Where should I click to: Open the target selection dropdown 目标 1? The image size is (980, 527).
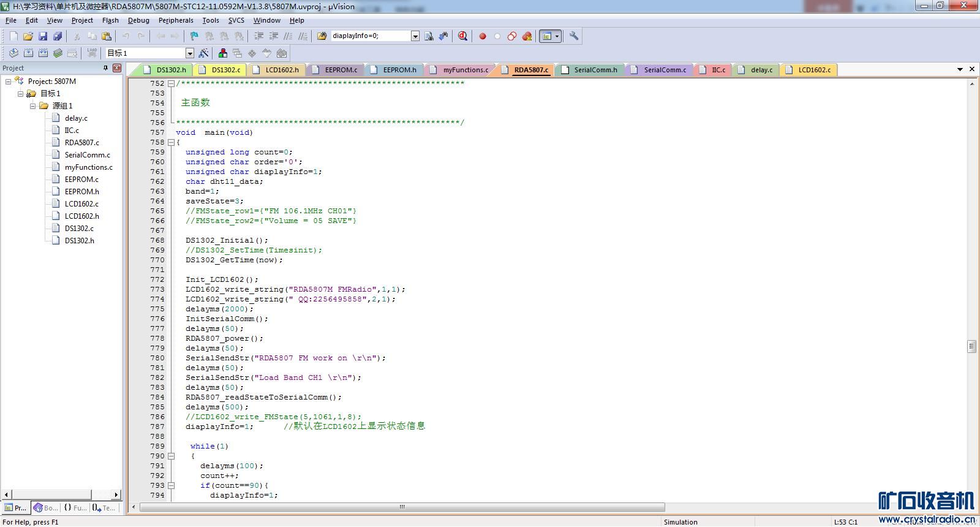coord(189,53)
